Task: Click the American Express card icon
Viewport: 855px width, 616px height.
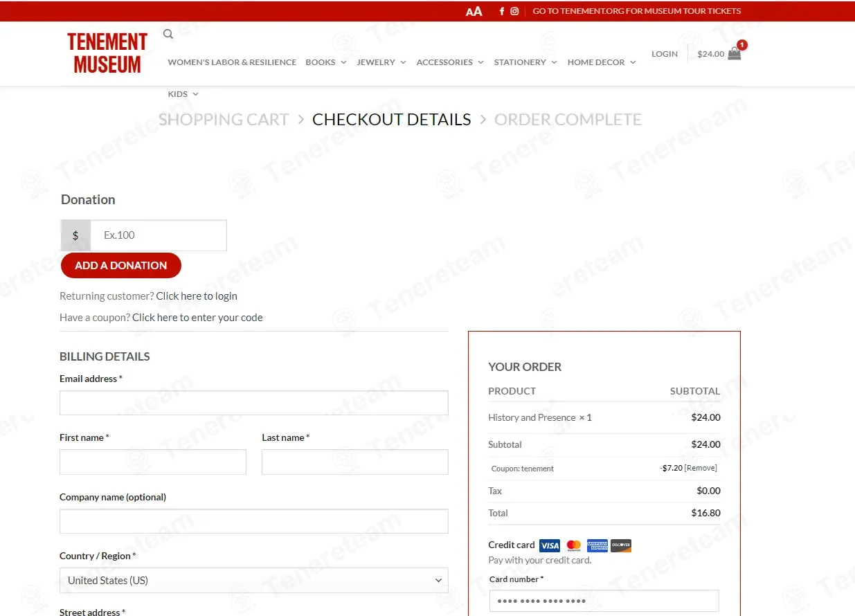Action: point(597,545)
